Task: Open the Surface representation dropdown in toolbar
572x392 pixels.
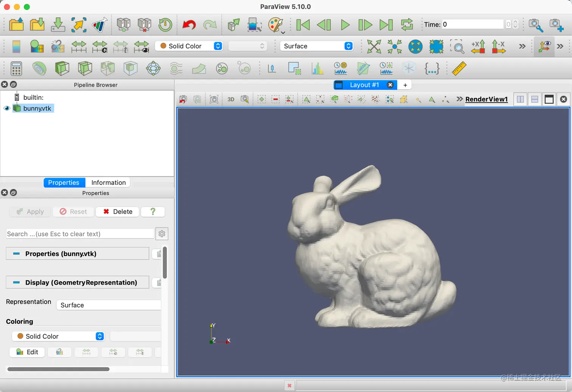Action: [x=316, y=46]
